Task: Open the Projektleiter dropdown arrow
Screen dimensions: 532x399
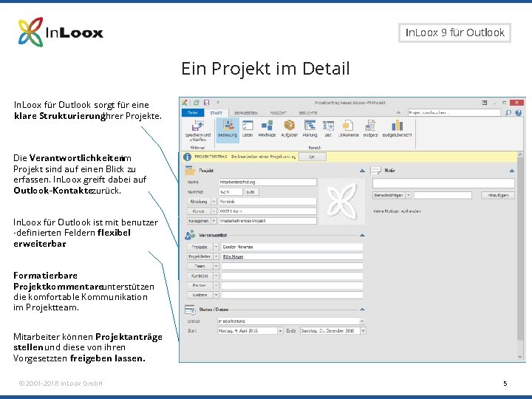Action: click(216, 256)
